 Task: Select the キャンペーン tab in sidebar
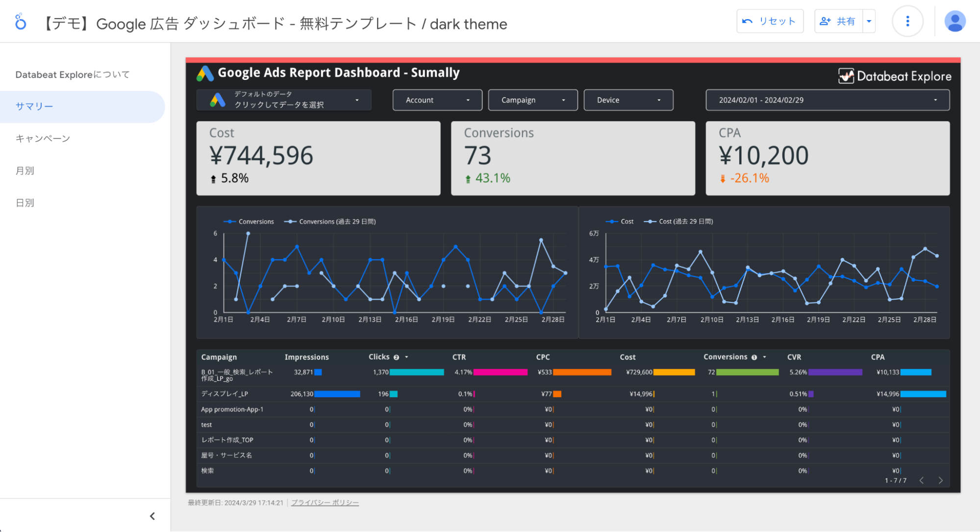click(44, 138)
